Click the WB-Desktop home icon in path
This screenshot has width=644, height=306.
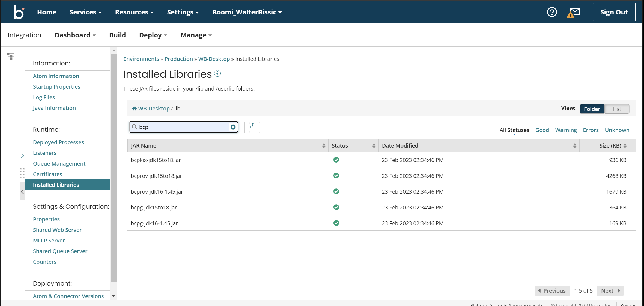134,109
